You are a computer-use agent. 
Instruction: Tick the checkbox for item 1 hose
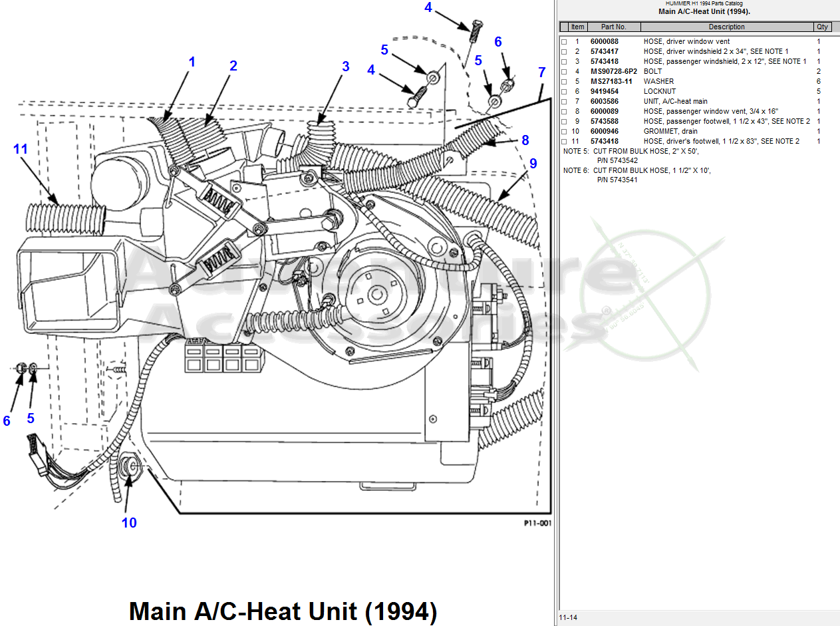564,42
